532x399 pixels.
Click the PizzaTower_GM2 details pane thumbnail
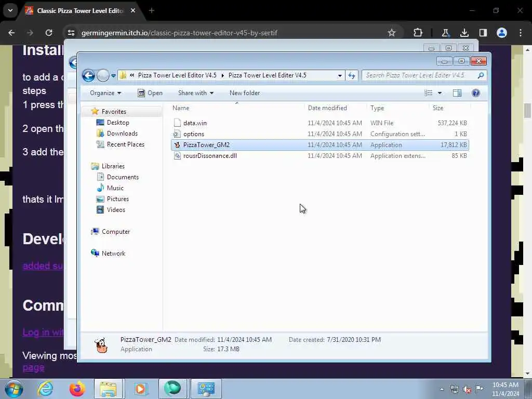click(101, 345)
